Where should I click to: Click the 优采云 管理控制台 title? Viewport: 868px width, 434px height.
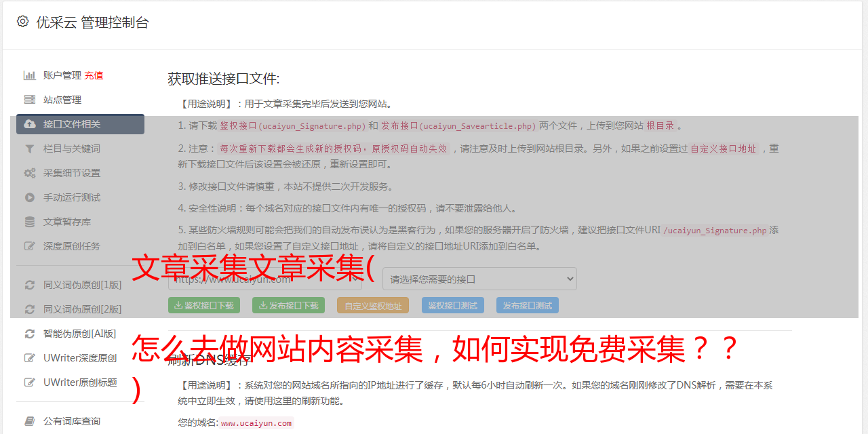coord(92,22)
